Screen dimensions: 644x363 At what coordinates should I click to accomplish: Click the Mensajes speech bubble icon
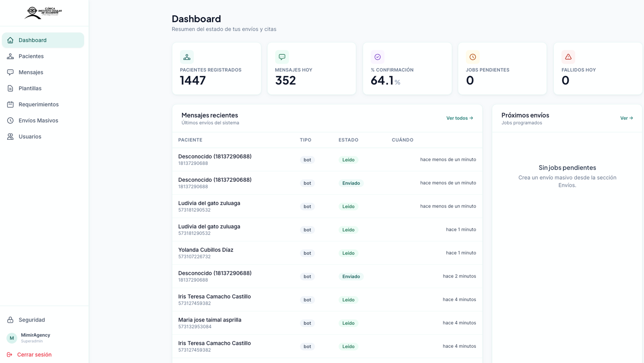pos(10,73)
